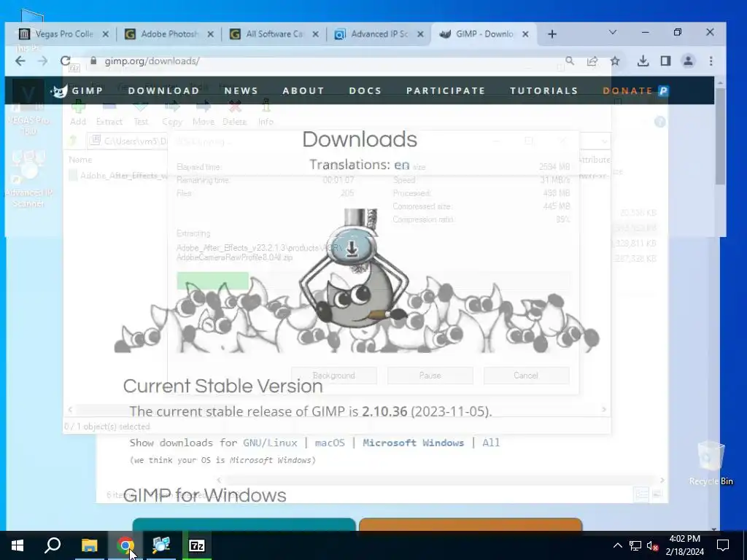747x560 pixels.
Task: Open the tab search dropdown chevron
Action: (613, 32)
